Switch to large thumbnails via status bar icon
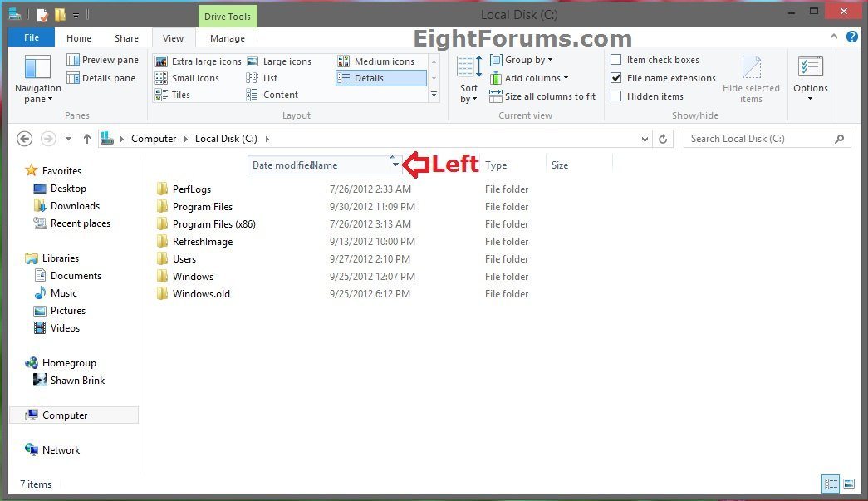 pyautogui.click(x=849, y=484)
